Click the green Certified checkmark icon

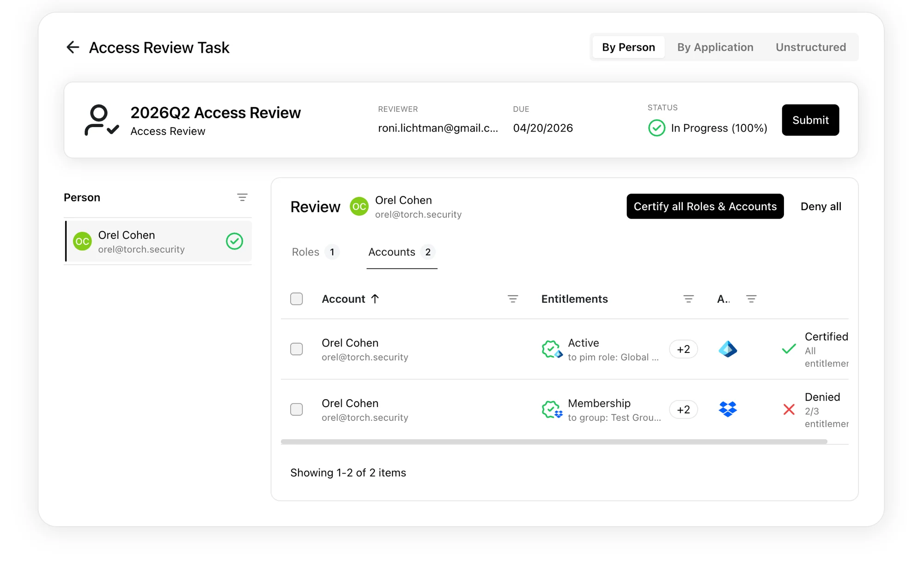(789, 349)
